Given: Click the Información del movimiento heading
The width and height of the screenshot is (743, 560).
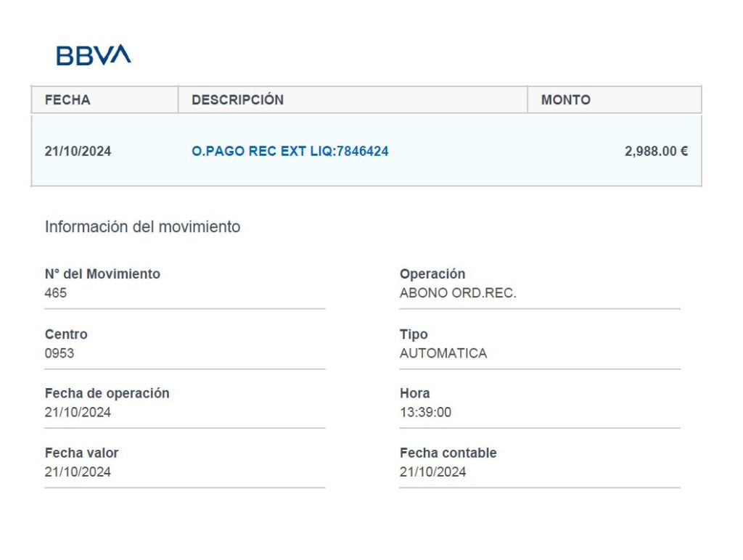Looking at the screenshot, I should pos(142,227).
